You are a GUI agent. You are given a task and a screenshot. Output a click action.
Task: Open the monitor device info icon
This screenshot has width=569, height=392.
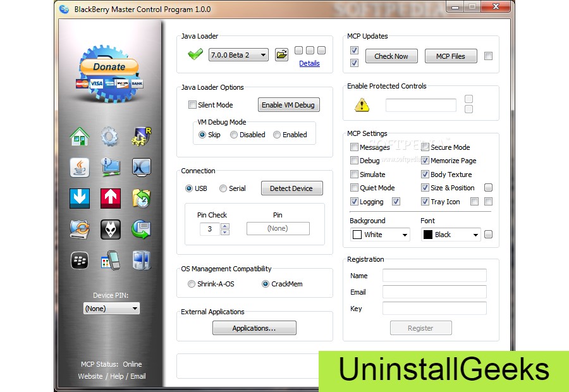110,168
